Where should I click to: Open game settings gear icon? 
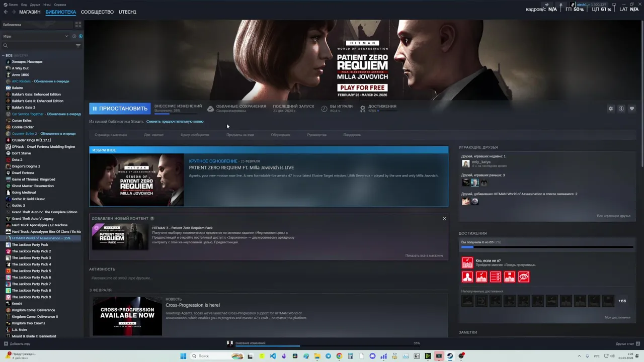611,109
